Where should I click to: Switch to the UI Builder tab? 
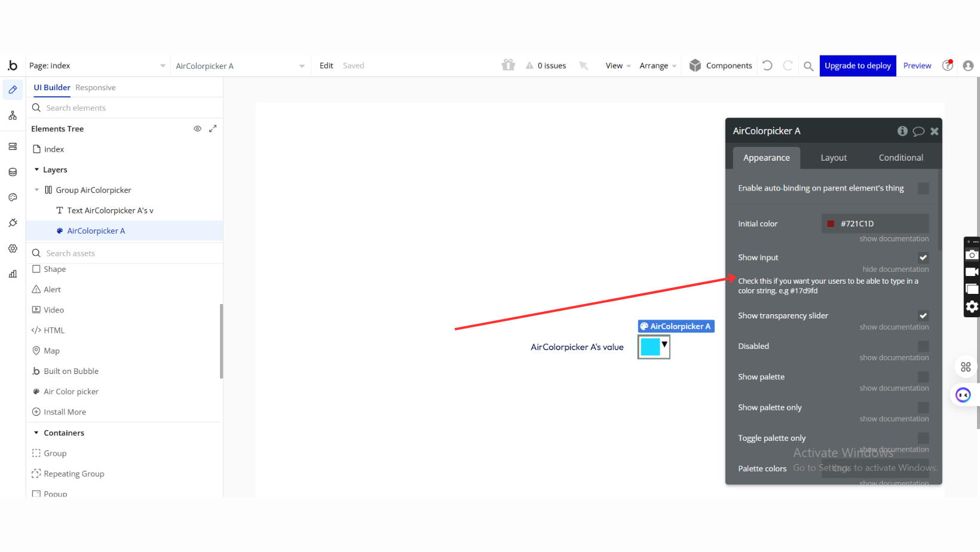click(x=52, y=87)
